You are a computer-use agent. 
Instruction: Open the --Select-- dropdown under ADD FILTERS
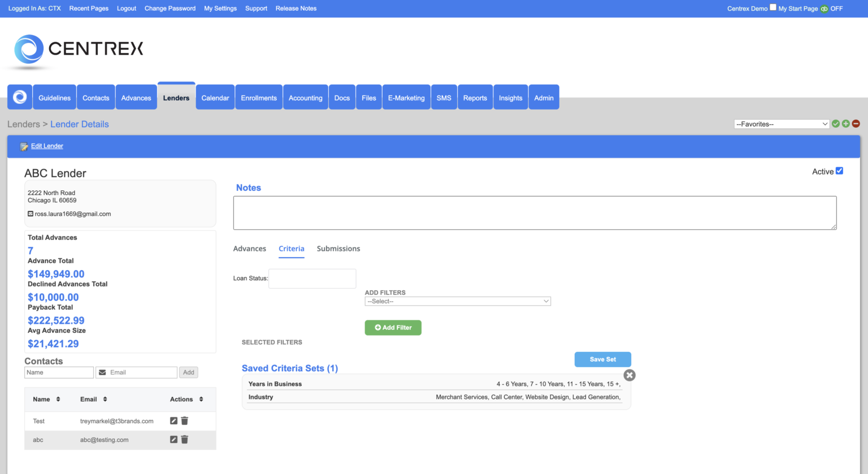(458, 301)
